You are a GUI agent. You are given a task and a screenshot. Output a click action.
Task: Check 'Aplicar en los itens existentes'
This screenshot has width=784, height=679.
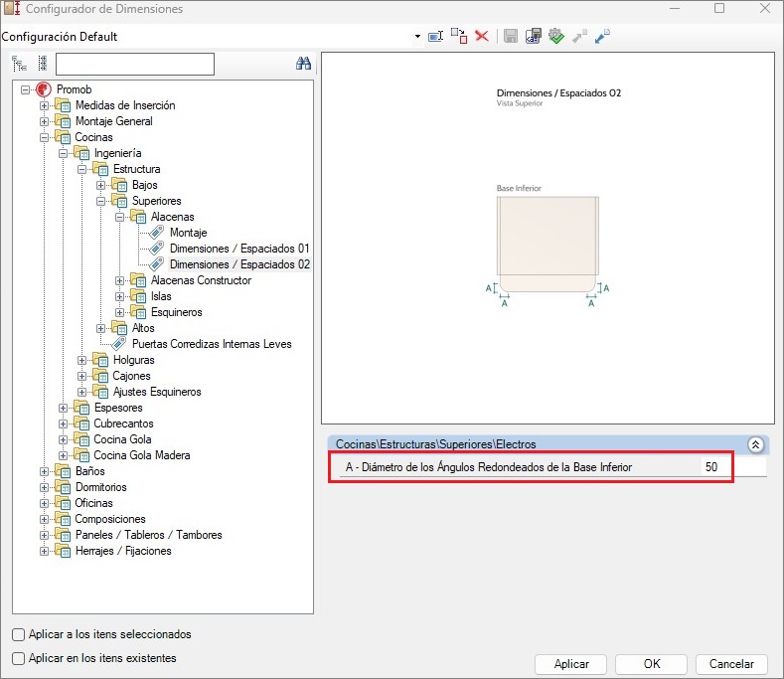pyautogui.click(x=19, y=658)
